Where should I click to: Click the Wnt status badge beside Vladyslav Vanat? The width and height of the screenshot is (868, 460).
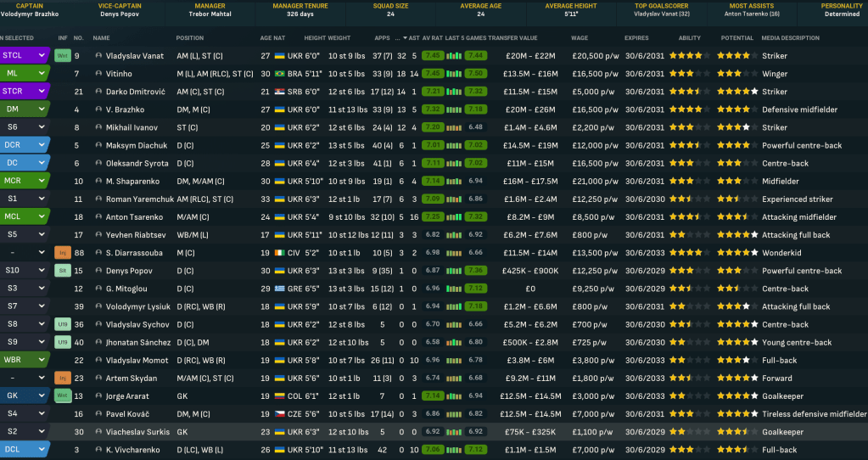tap(63, 55)
